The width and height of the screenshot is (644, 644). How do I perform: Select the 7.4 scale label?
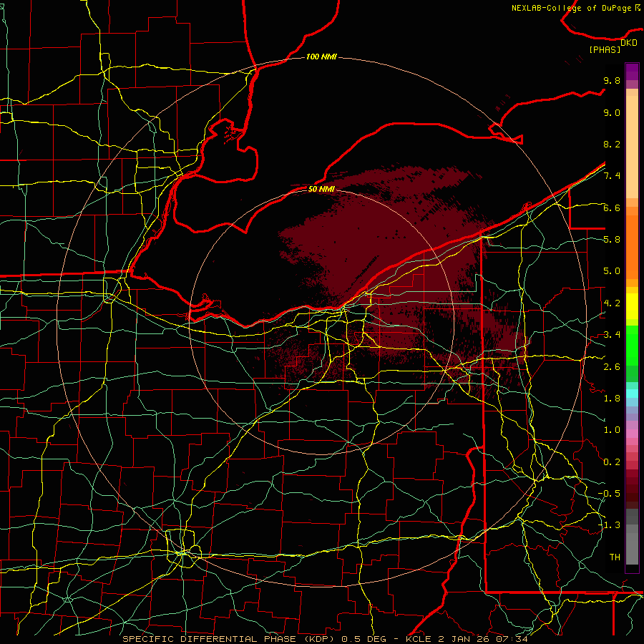[612, 176]
